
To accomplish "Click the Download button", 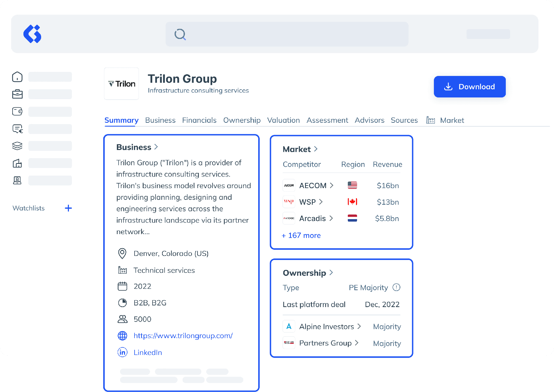I will pos(470,87).
